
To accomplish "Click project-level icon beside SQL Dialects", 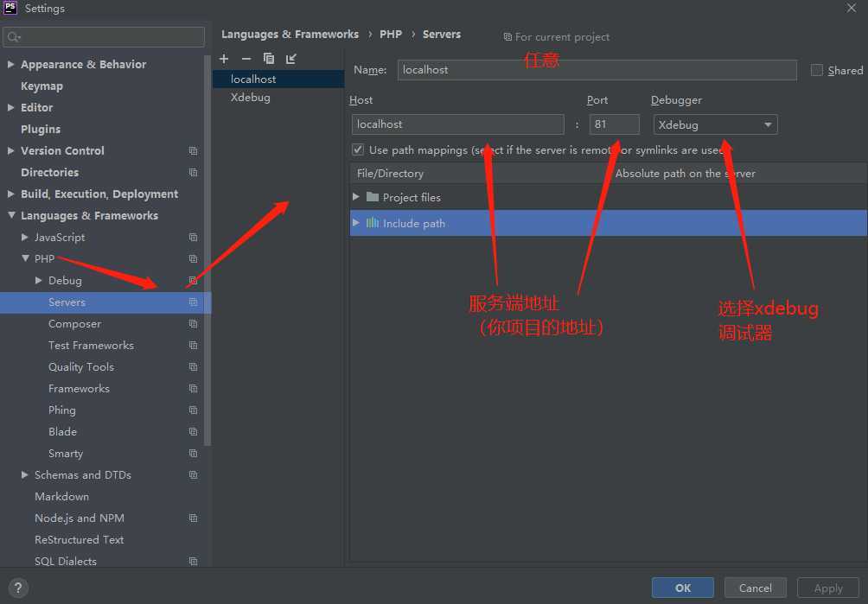I will click(x=193, y=561).
